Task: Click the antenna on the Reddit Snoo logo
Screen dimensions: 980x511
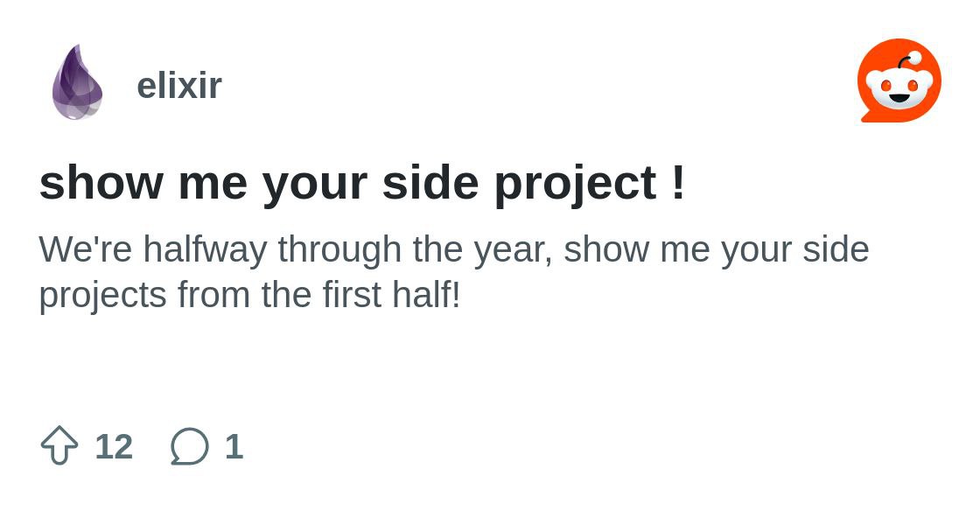Action: coord(909,61)
